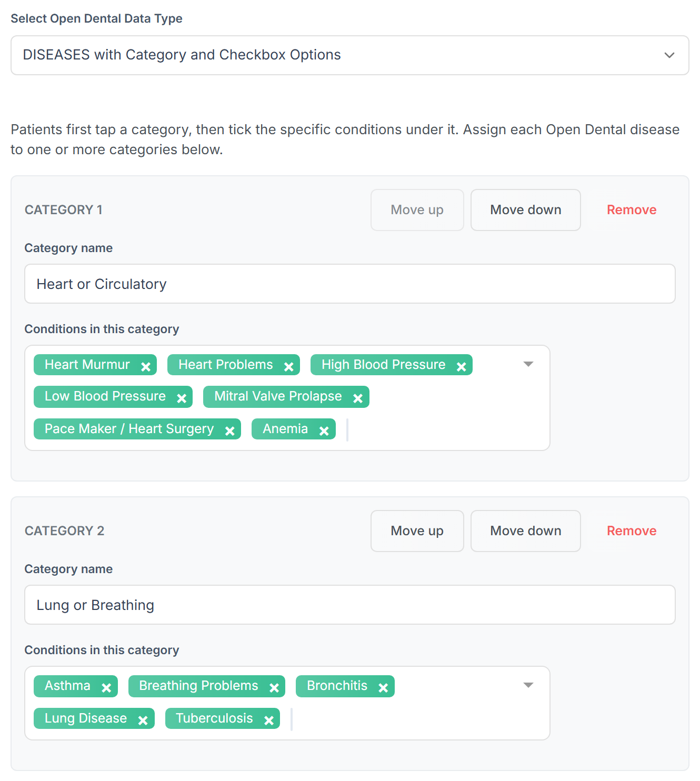This screenshot has height=781, width=700.
Task: Remove the High Blood Pressure tag
Action: [x=462, y=367]
